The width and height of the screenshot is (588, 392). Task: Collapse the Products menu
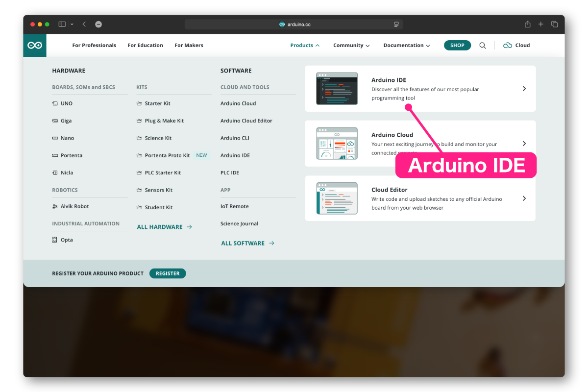305,46
